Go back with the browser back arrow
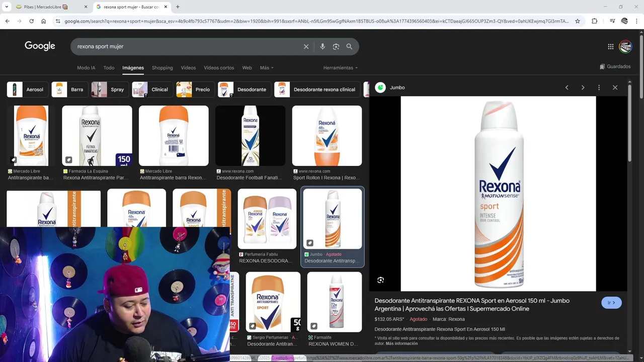The height and width of the screenshot is (362, 644). [x=7, y=21]
